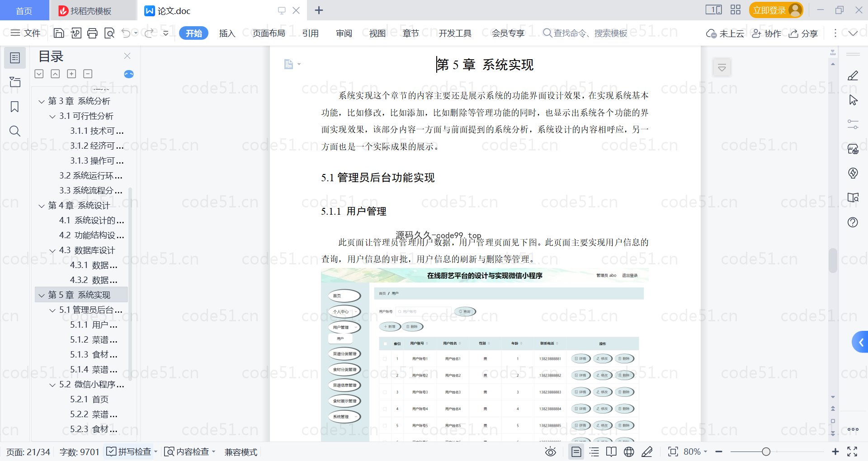Click the apps grid icon in title bar
The width and height of the screenshot is (868, 461).
pyautogui.click(x=736, y=10)
